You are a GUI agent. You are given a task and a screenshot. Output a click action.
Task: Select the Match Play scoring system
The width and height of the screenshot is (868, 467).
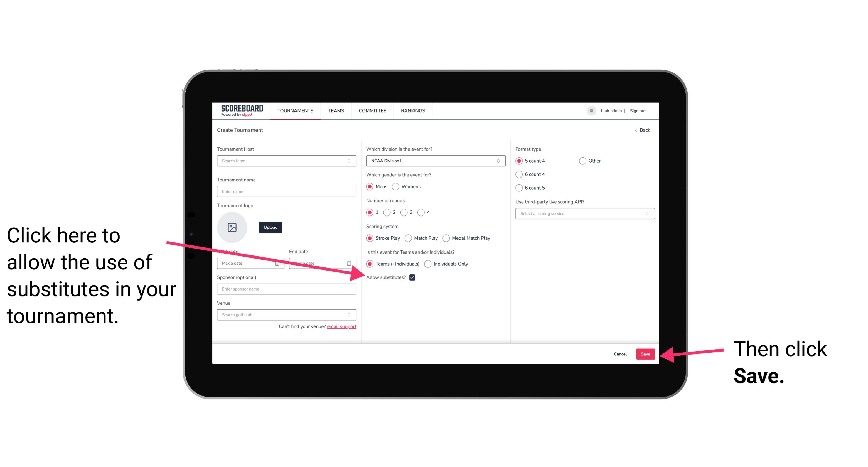pos(409,237)
